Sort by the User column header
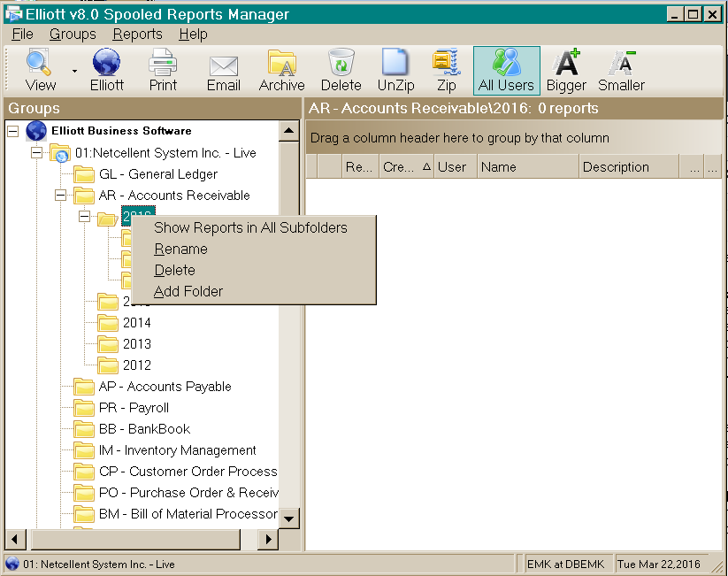Viewport: 728px width, 576px height. click(x=456, y=166)
